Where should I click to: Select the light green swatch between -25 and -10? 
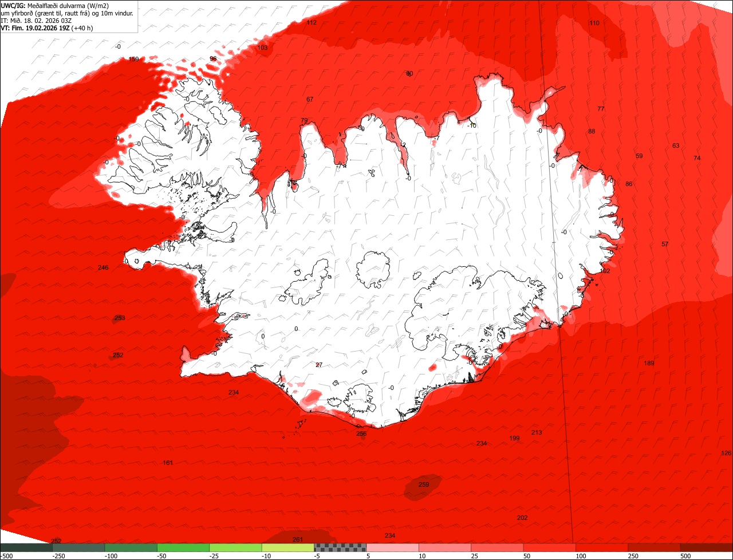click(235, 547)
